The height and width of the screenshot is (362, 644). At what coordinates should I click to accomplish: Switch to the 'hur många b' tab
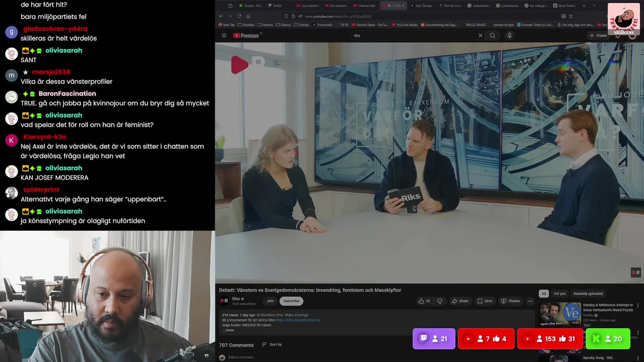pyautogui.click(x=536, y=6)
